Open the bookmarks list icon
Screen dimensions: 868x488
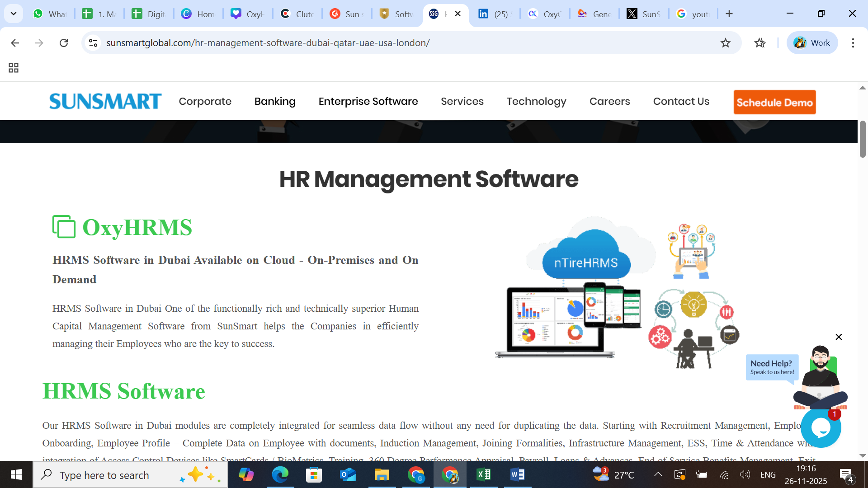760,43
